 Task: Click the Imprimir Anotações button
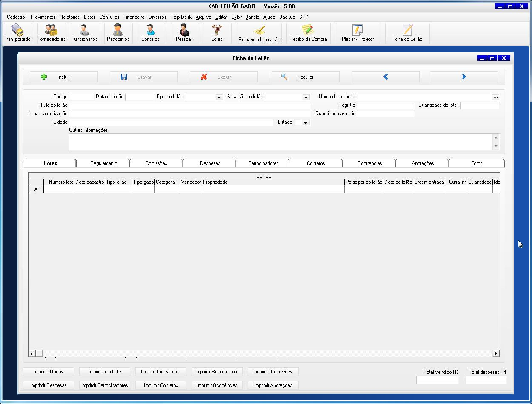[273, 385]
